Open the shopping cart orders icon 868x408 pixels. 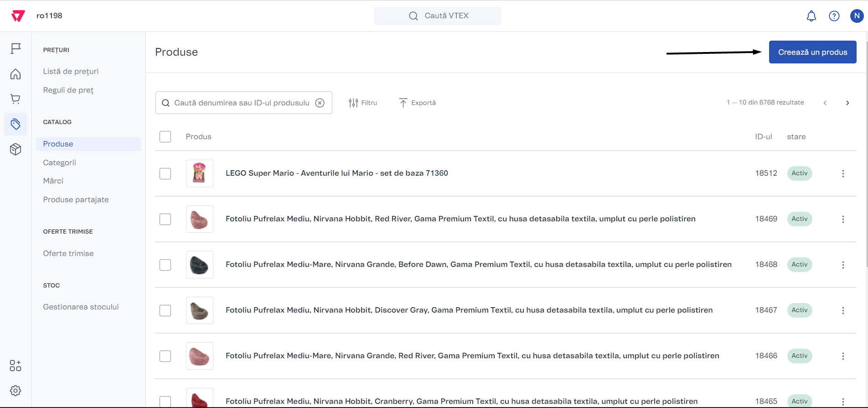tap(15, 99)
